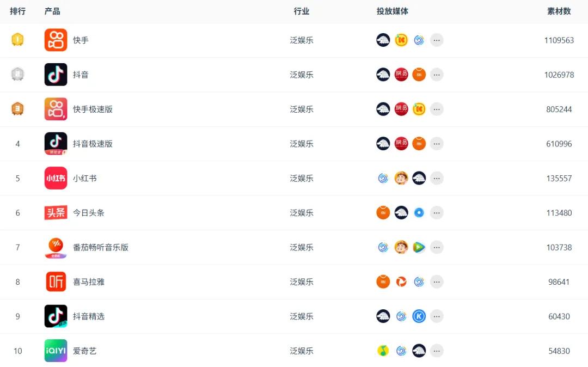
Task: Click the 快手极速版 app icon
Action: pos(56,109)
